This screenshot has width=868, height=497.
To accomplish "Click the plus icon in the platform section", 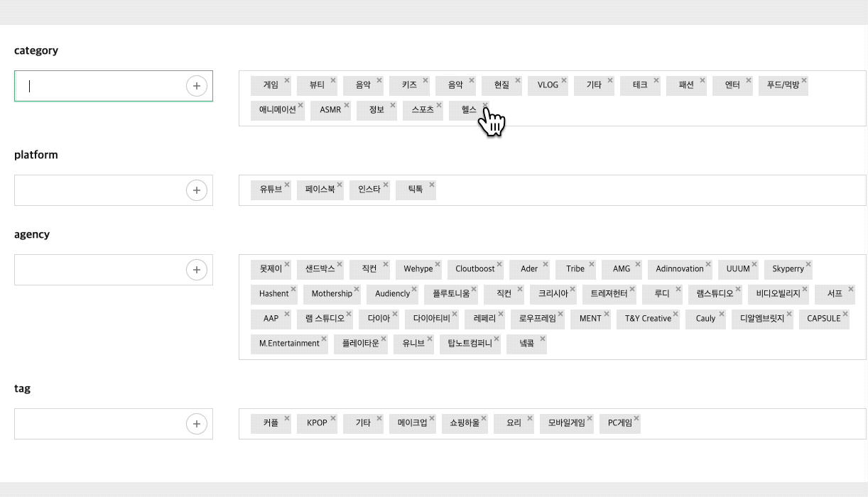I will point(197,190).
